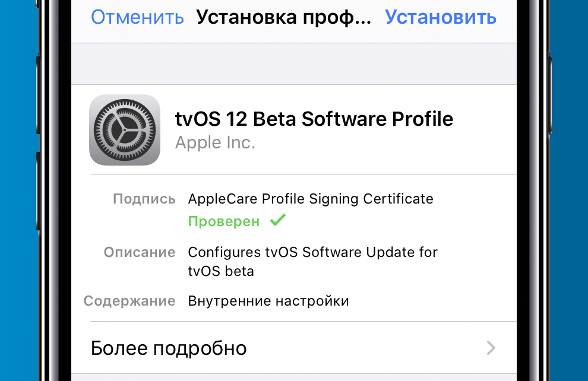Select the tvOS 12 Beta Software Profile title
Screen dimensions: 588x381
314,119
